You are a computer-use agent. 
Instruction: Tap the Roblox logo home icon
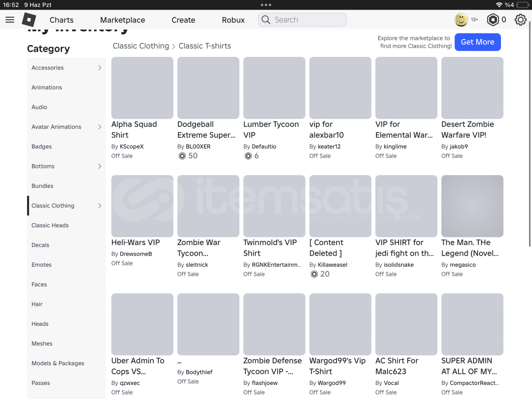click(x=29, y=20)
